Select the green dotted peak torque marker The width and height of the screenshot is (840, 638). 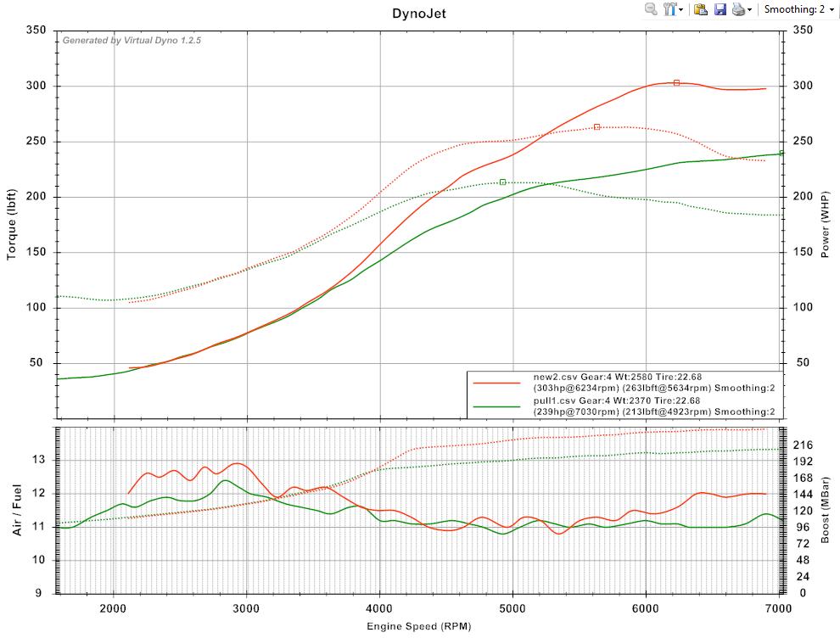pos(503,182)
